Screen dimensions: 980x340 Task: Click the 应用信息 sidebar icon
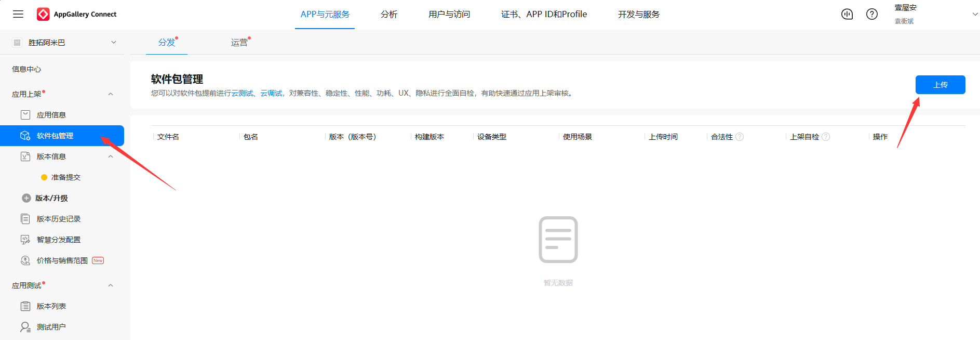25,115
